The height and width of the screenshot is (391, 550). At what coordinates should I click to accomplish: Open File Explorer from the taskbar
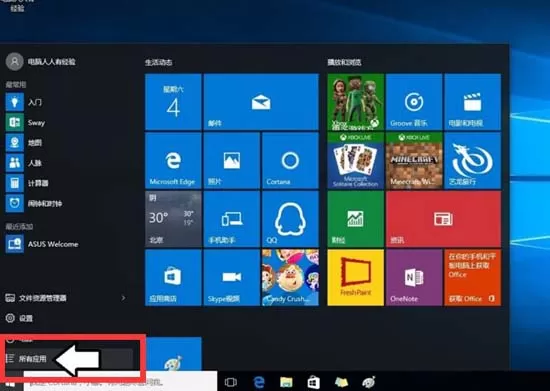(x=286, y=382)
